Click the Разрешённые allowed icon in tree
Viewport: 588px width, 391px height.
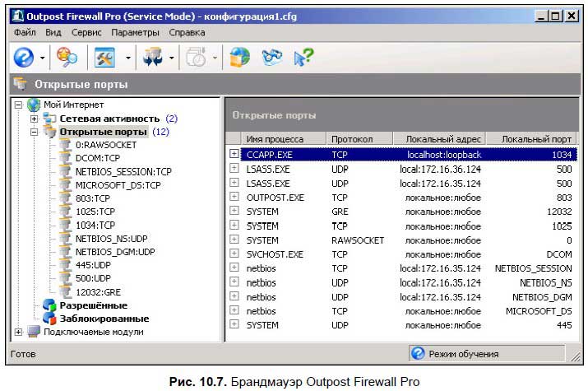tap(49, 305)
